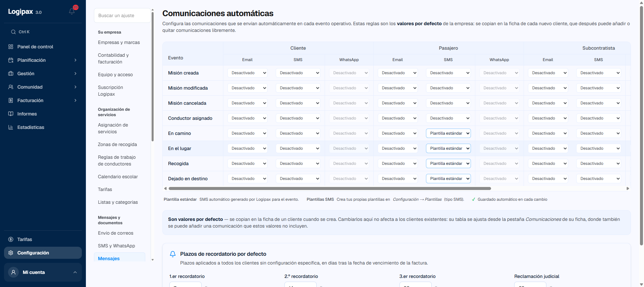Screen dimensions: 644x287
Task: Open Pasajero SMS dropdown for Dejado en destino
Action: pyautogui.click(x=448, y=179)
